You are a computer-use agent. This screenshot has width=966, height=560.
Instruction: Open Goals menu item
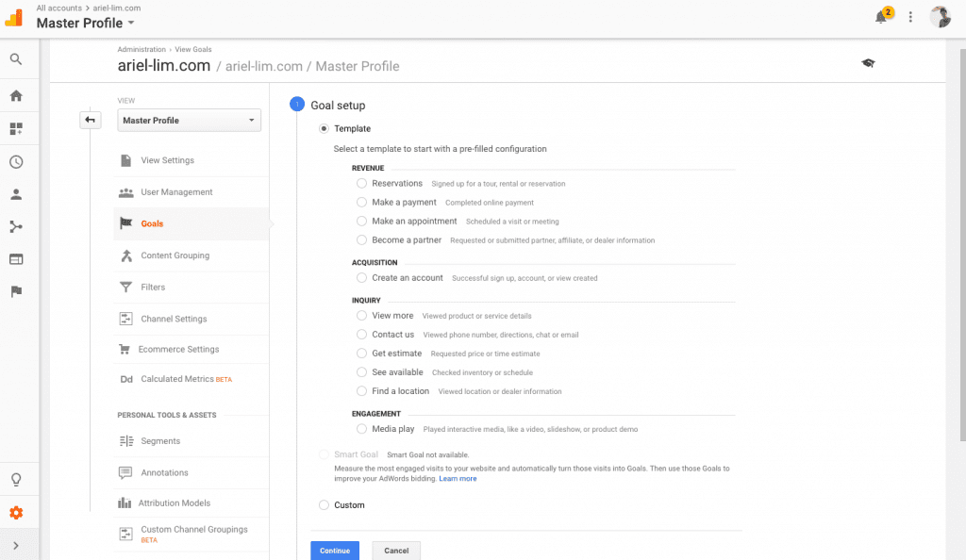[191, 224]
